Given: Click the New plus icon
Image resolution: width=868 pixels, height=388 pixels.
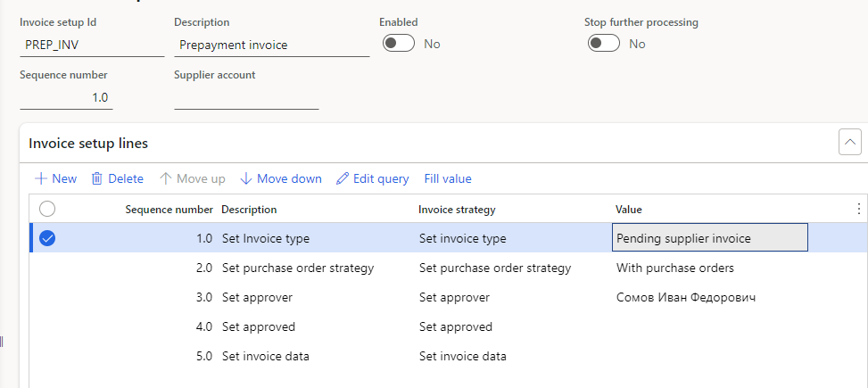Looking at the screenshot, I should (x=41, y=178).
